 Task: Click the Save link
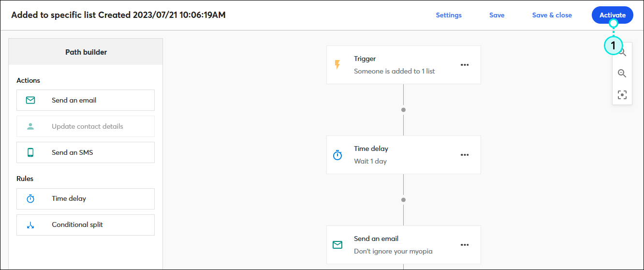pyautogui.click(x=497, y=15)
